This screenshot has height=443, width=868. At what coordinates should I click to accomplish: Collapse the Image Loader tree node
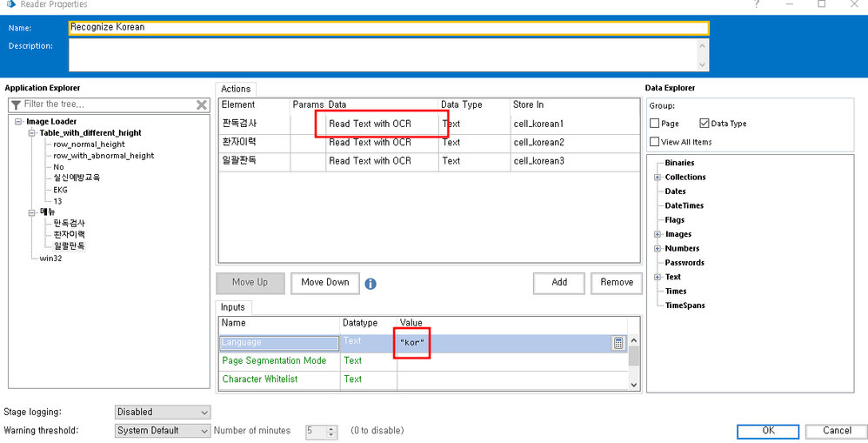tap(19, 122)
